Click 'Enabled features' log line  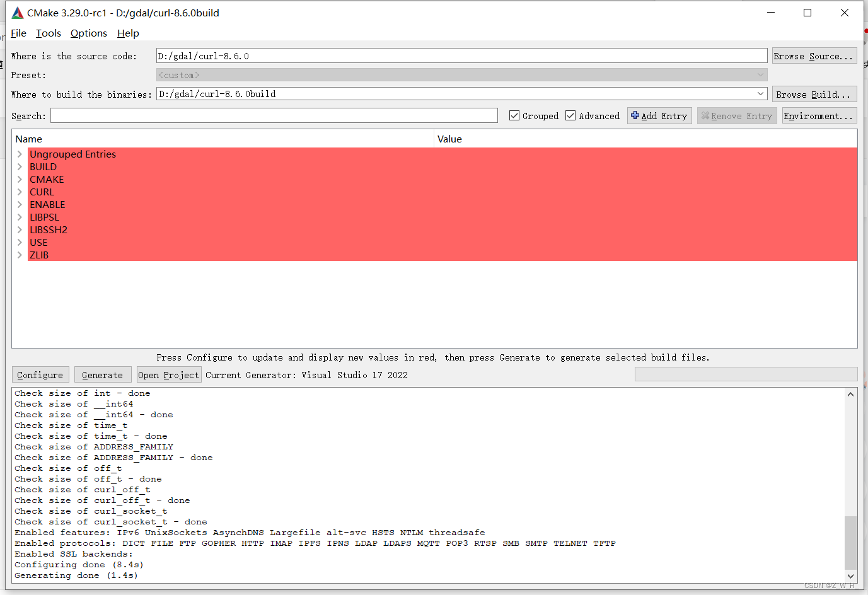[250, 533]
